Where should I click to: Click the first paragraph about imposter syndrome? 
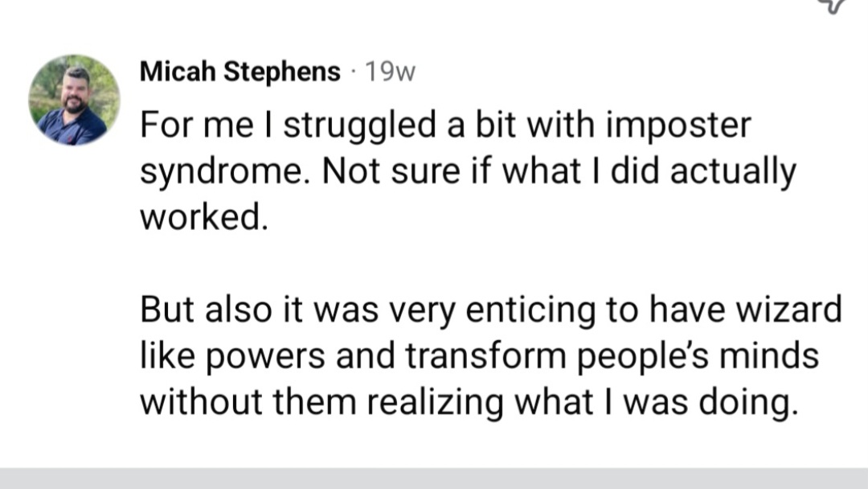click(x=466, y=171)
